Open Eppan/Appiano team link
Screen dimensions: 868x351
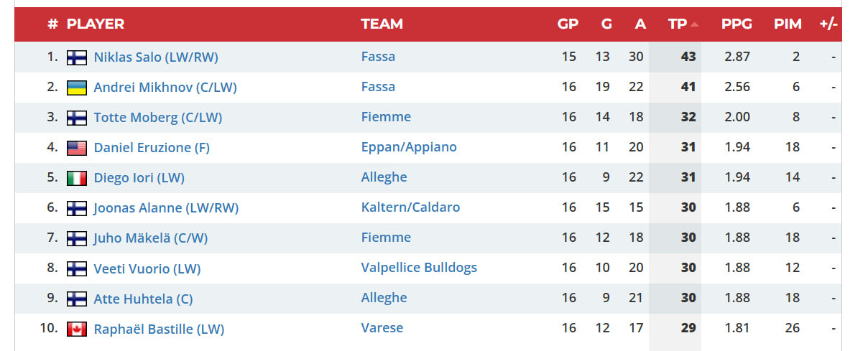point(409,147)
